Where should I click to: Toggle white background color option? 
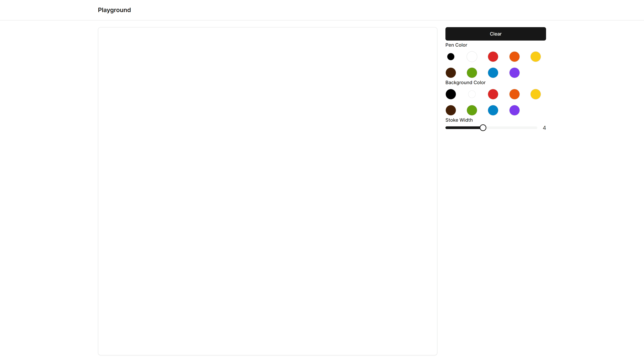click(472, 94)
